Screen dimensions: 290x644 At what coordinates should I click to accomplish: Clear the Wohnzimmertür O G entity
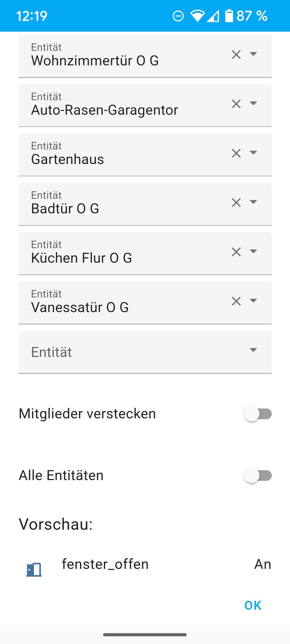236,55
